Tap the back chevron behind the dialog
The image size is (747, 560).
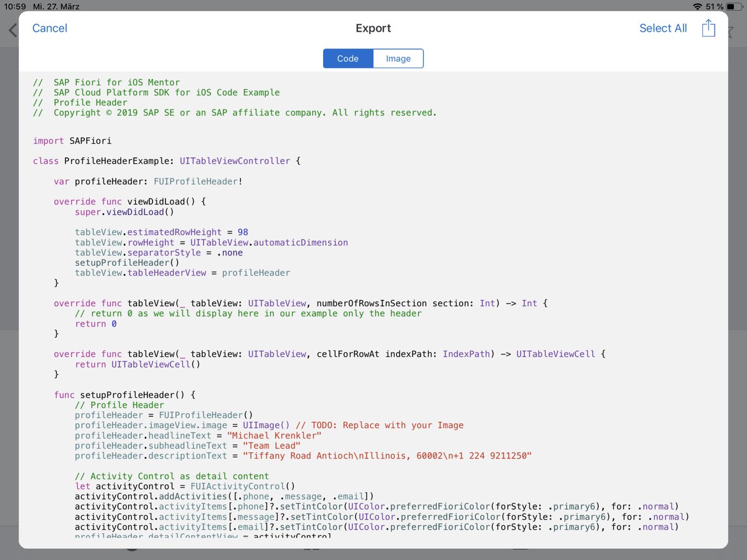point(12,29)
